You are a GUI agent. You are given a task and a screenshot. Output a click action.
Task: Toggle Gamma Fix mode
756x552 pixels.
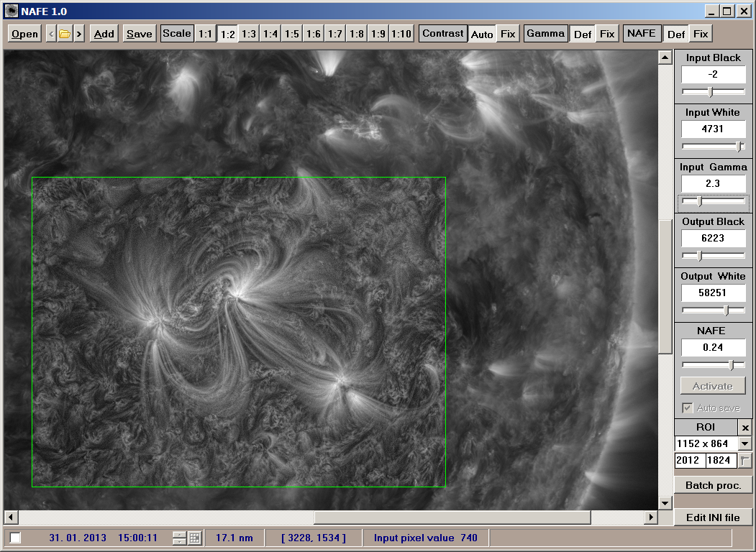pos(607,34)
